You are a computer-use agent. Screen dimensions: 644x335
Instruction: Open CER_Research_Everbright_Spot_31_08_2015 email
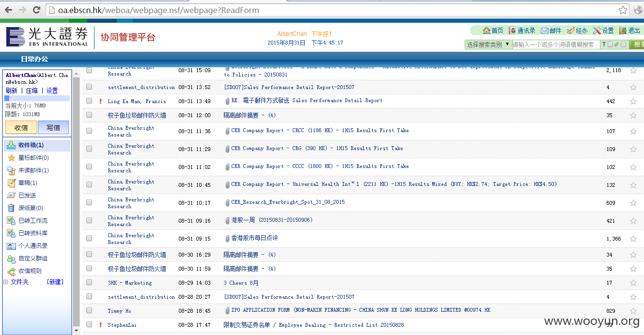[x=288, y=202]
